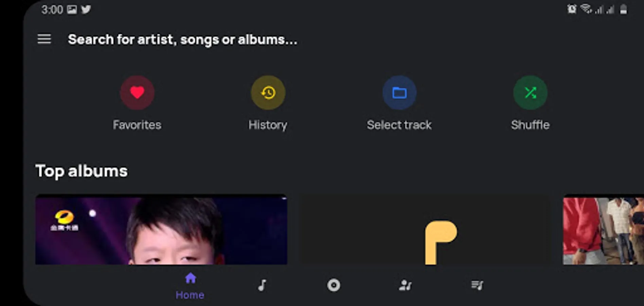Tap the alarm icon in status bar
Viewport: 644px width, 306px height.
tap(572, 9)
